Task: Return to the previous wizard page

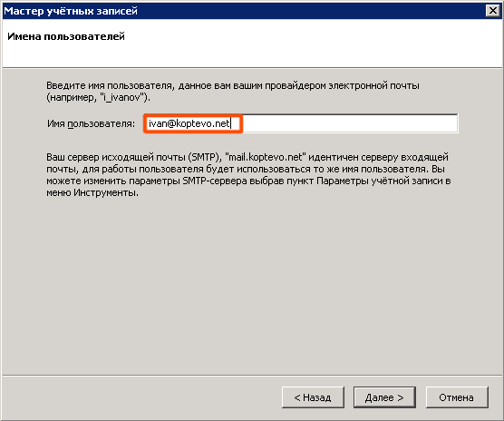Action: click(x=313, y=397)
